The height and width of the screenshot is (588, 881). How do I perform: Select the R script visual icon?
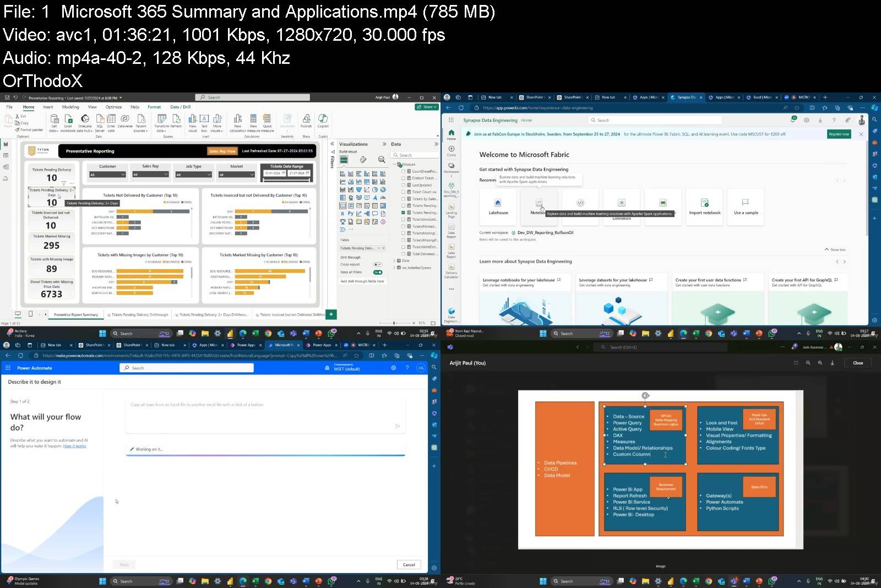(x=342, y=214)
